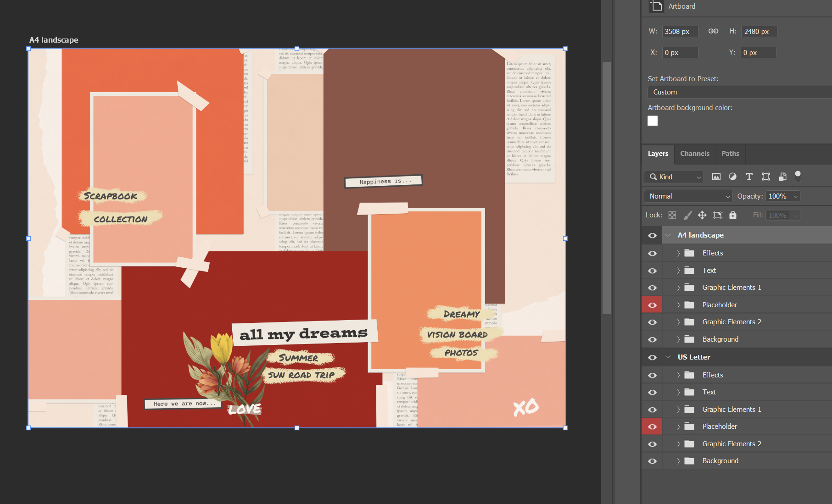Hide A4 landscape Effects group visibility
Image resolution: width=832 pixels, height=504 pixels.
pos(652,253)
